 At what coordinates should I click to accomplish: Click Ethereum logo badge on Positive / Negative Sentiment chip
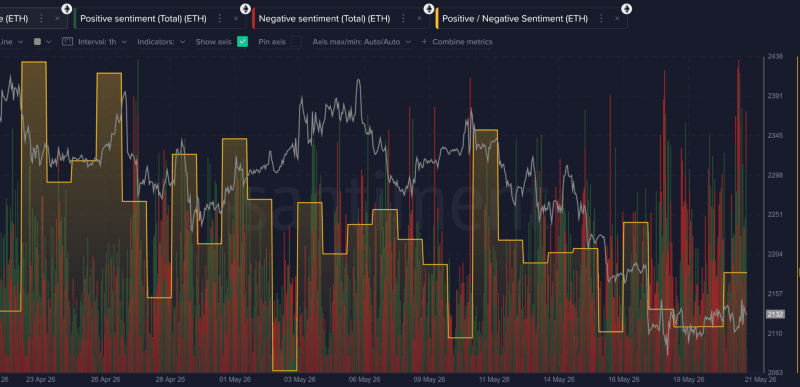(627, 9)
